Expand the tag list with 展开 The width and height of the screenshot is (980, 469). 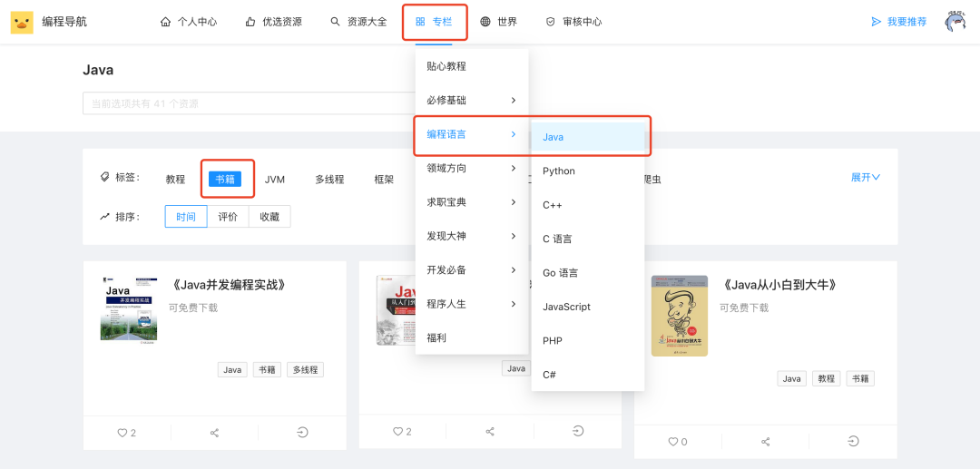tap(865, 178)
